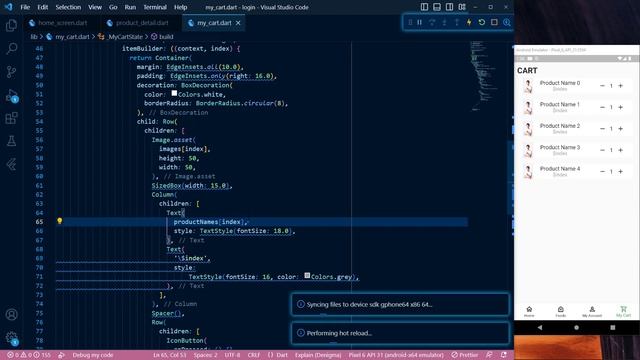Click the lightbulb code action on line 65
640x360 pixels.
pos(60,221)
